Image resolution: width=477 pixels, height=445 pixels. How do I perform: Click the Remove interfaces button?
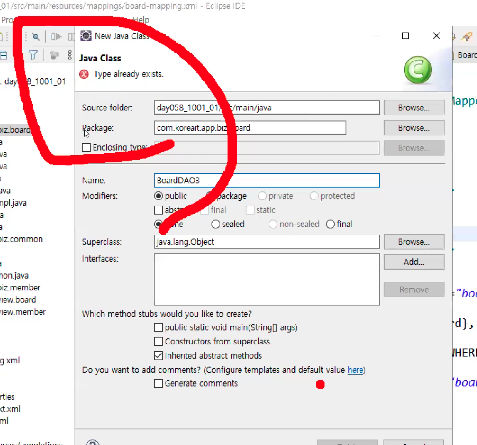pos(414,290)
